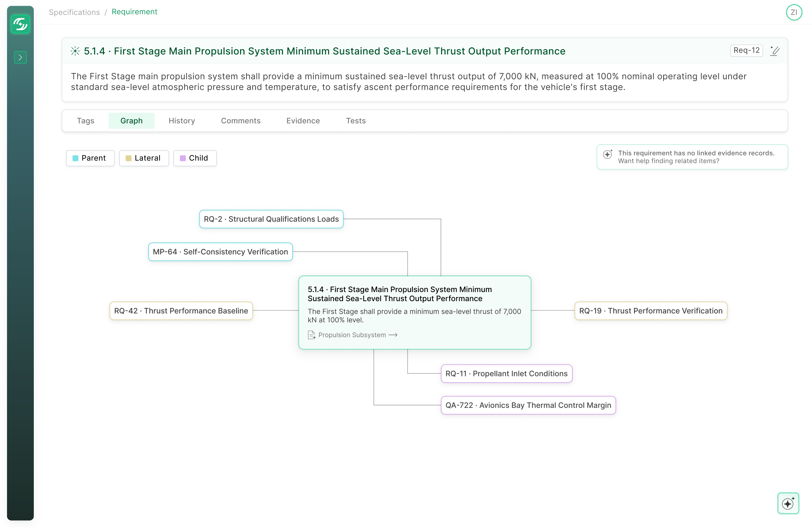The width and height of the screenshot is (812, 527).
Task: Click the requirement title star icon
Action: tap(75, 51)
